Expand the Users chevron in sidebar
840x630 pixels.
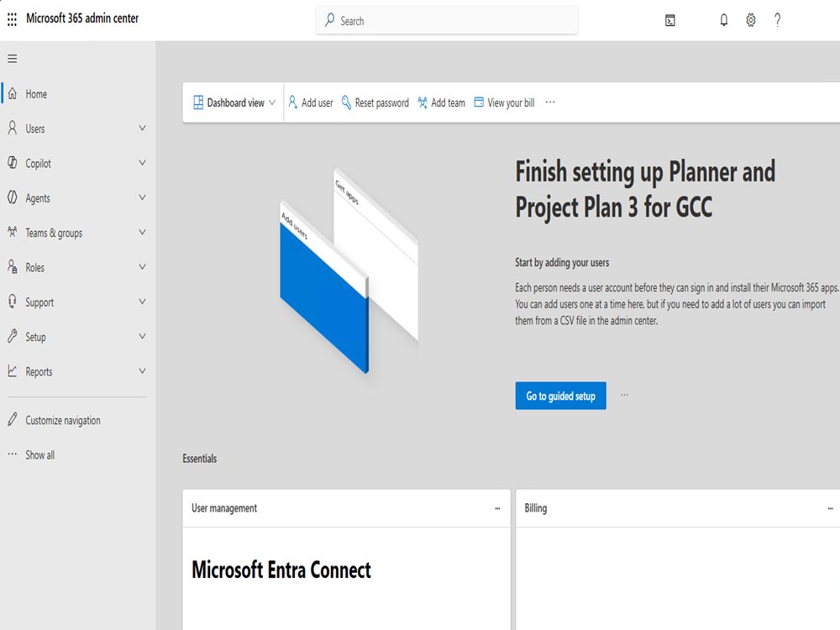click(x=143, y=128)
